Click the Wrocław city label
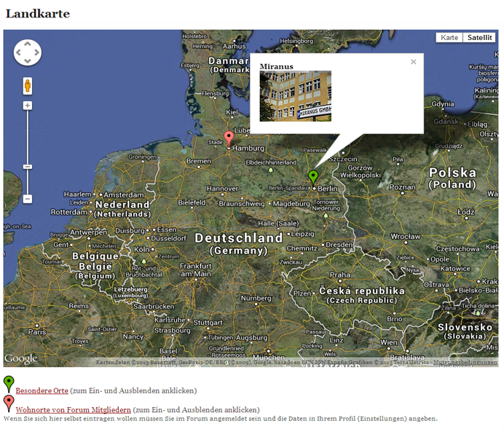 pyautogui.click(x=406, y=237)
